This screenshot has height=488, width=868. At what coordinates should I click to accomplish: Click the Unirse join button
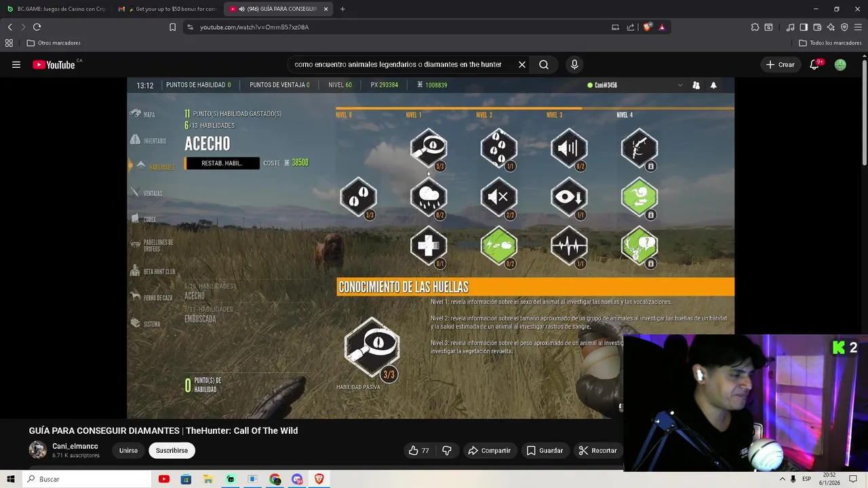pyautogui.click(x=128, y=450)
